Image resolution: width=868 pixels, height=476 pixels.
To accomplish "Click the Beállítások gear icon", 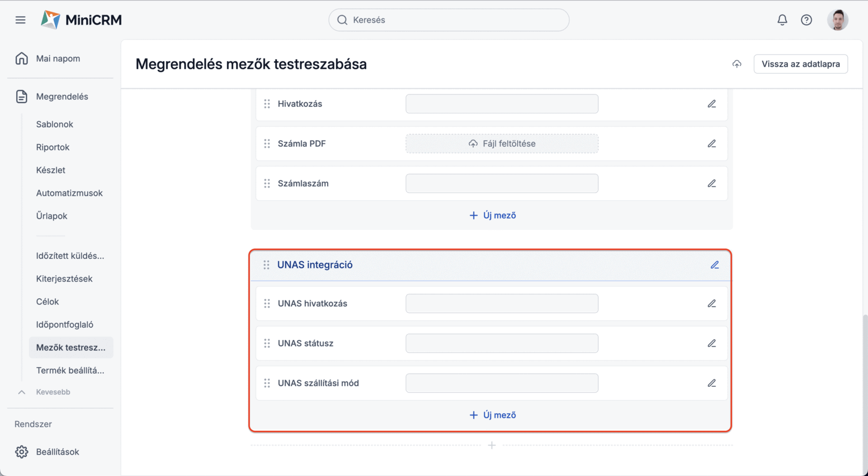I will (x=22, y=452).
